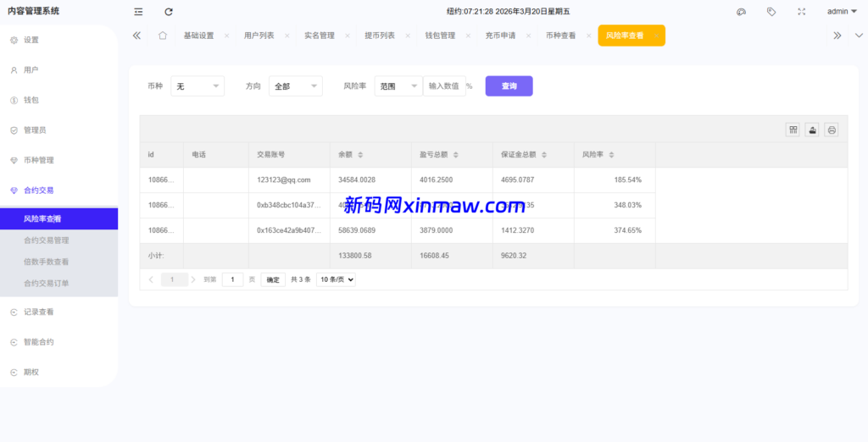
Task: Open the column filter grid icon
Action: 793,130
